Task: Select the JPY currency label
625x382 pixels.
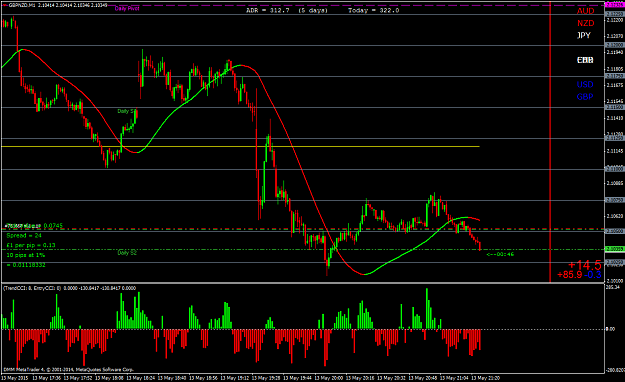Action: pyautogui.click(x=584, y=35)
